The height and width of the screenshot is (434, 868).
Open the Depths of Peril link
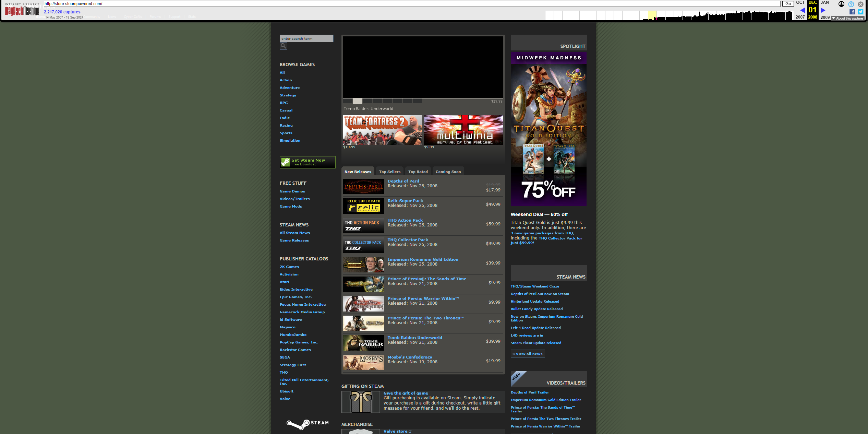403,181
